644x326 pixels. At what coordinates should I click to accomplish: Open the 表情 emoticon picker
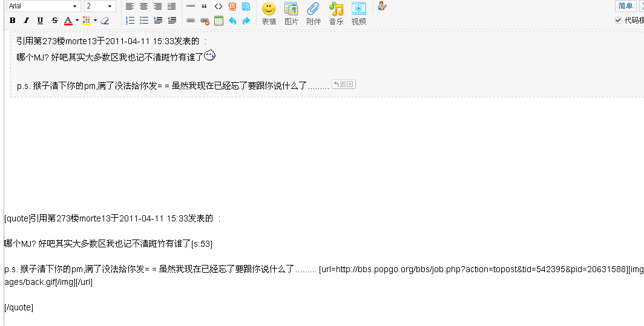tap(269, 13)
